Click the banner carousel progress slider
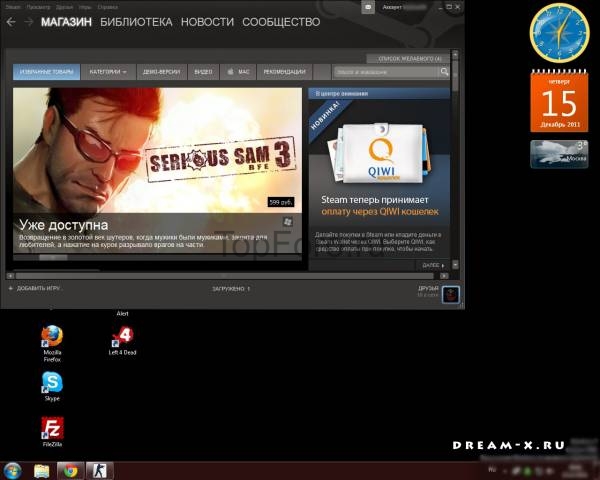This screenshot has width=600, height=480. click(53, 258)
